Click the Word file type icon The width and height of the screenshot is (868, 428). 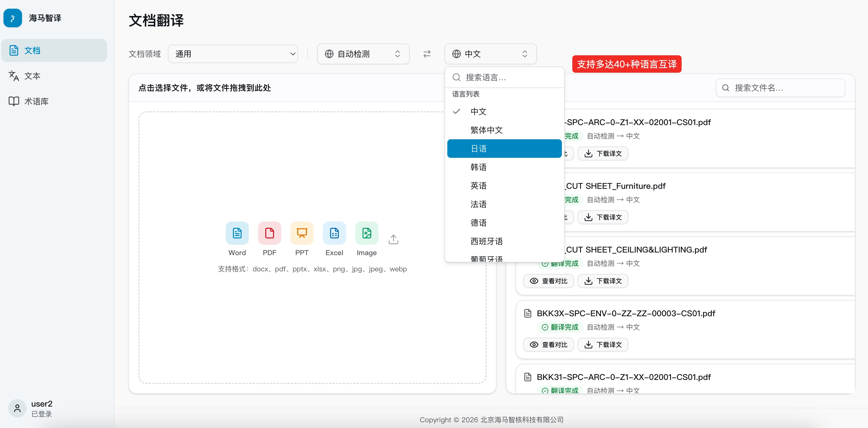(x=237, y=233)
